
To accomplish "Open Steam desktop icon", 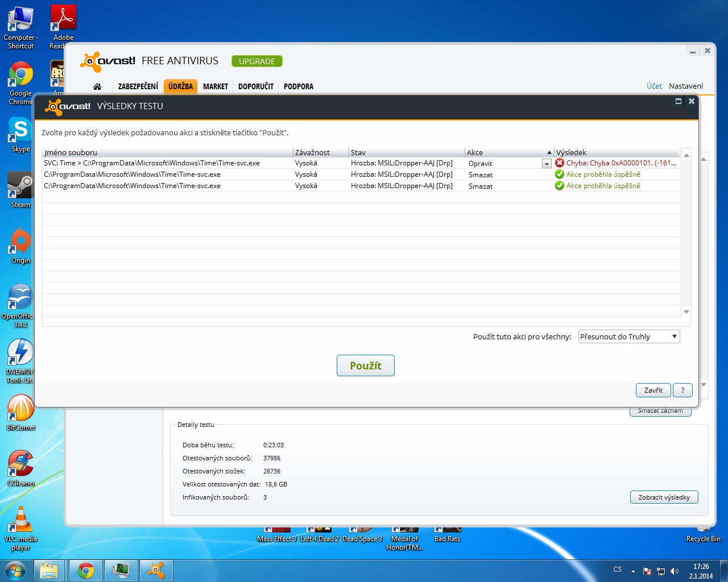I will [x=20, y=190].
